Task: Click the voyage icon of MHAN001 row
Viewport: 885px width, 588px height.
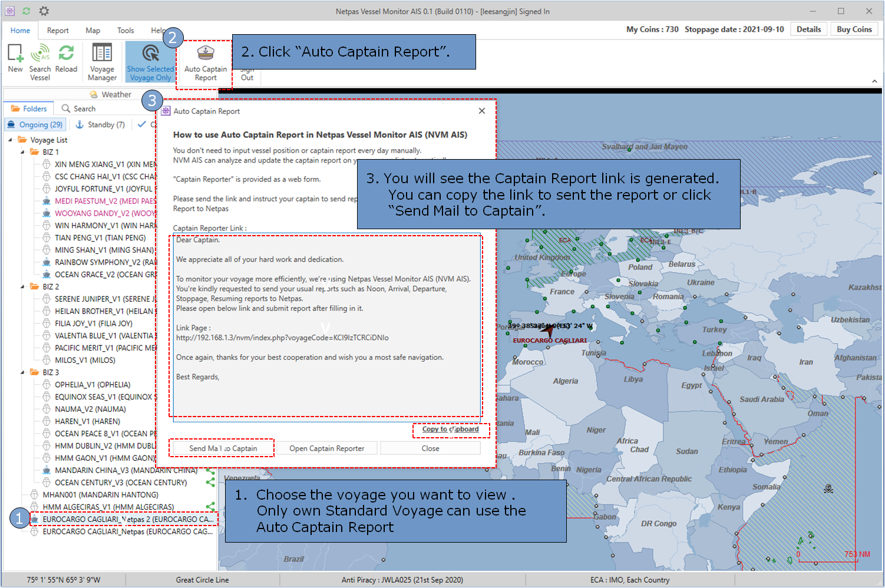Action: (34, 495)
